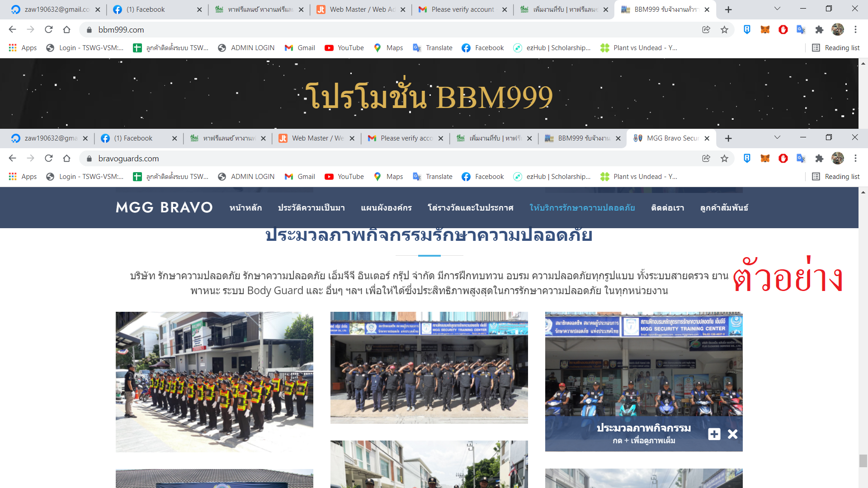Open Chrome three-dot menu in bravoguards window
The height and width of the screenshot is (488, 868).
coord(855,158)
